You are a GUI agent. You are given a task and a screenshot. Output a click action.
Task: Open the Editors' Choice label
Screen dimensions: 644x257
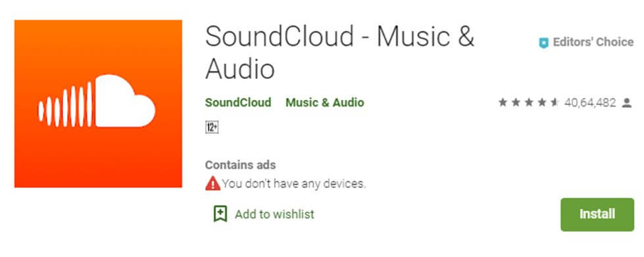point(593,42)
